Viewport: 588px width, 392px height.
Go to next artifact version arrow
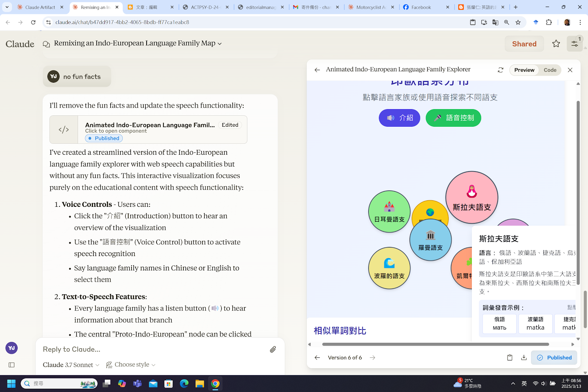372,357
